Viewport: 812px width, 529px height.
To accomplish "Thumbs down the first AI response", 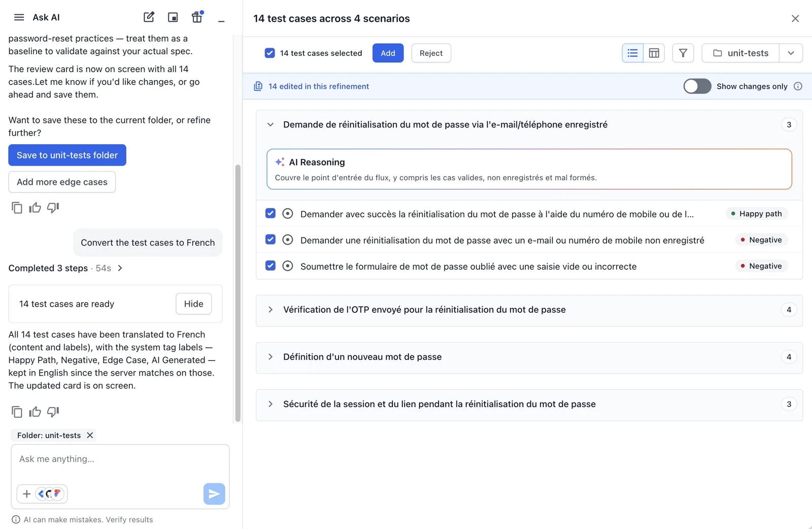I will 53,208.
